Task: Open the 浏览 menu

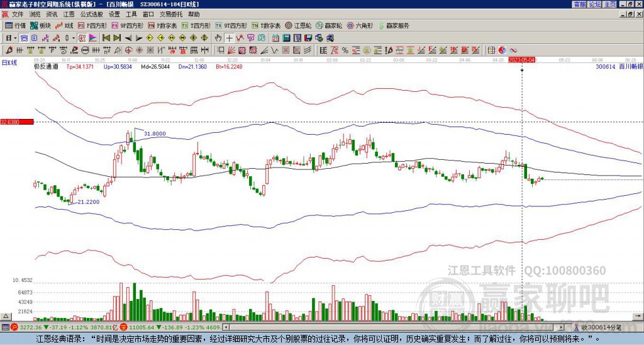Action: pos(35,14)
